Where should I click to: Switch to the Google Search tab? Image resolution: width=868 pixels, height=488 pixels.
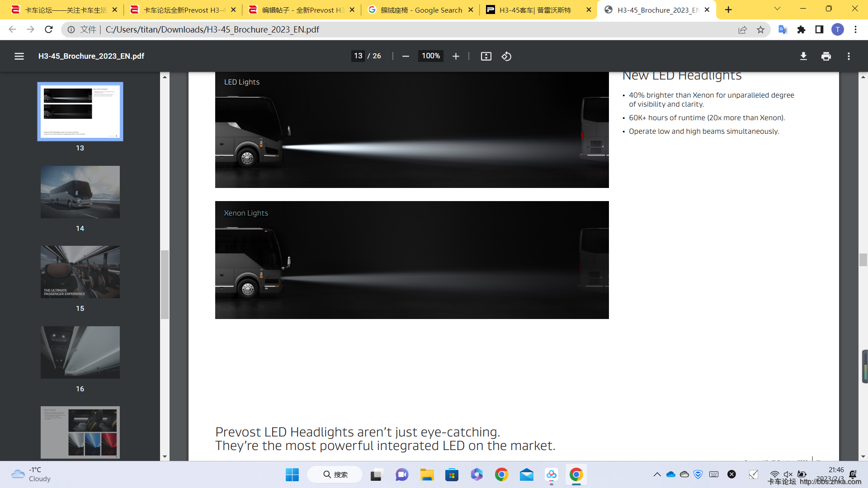point(420,9)
